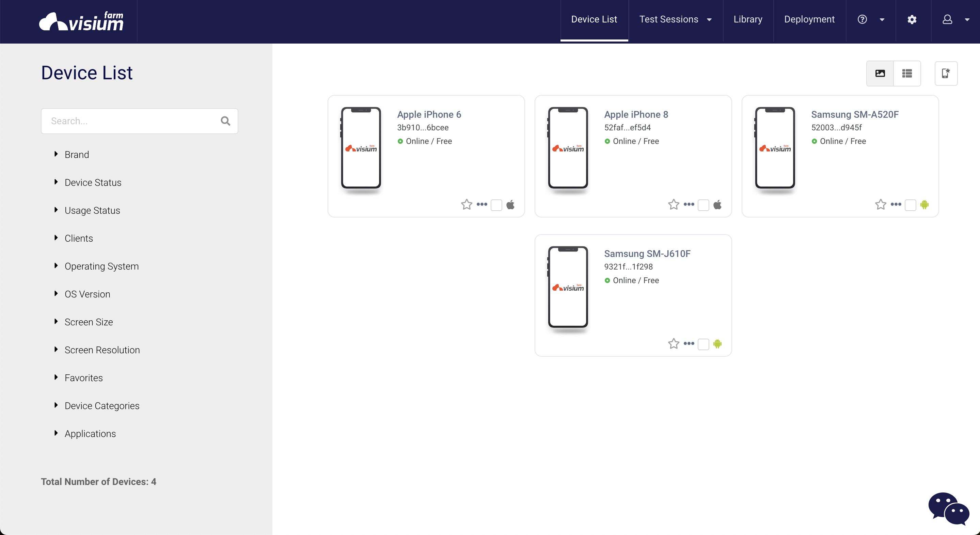Open more options for Samsung SM-J610F
This screenshot has width=980, height=535.
click(689, 343)
